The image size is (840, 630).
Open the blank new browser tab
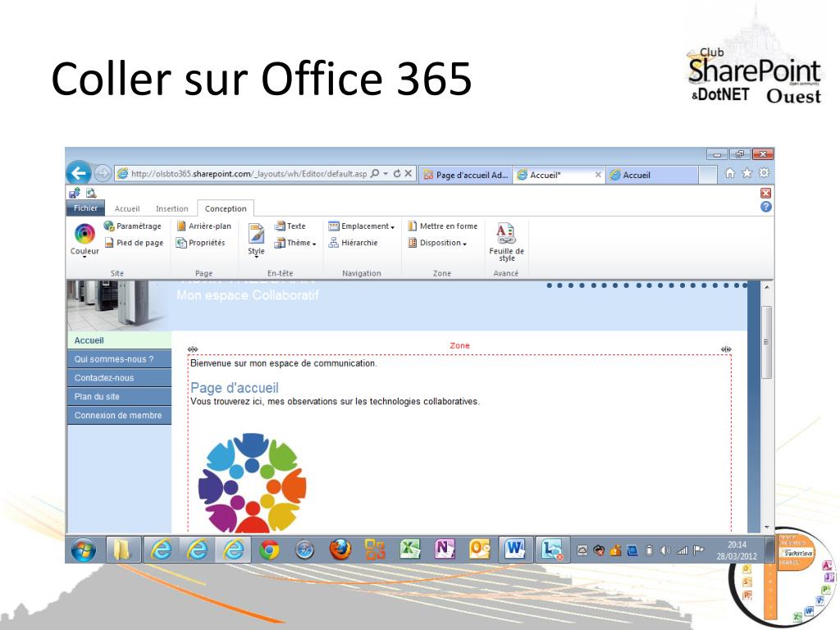click(708, 175)
